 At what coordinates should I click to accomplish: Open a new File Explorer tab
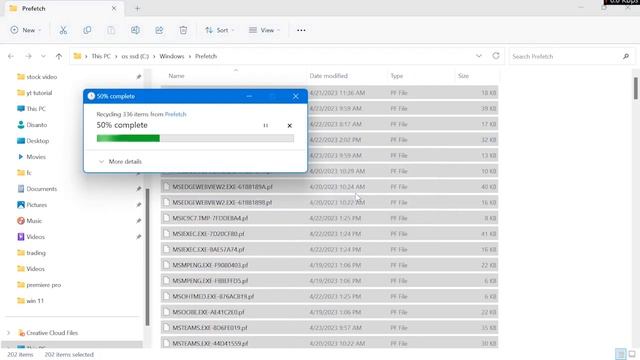[137, 8]
